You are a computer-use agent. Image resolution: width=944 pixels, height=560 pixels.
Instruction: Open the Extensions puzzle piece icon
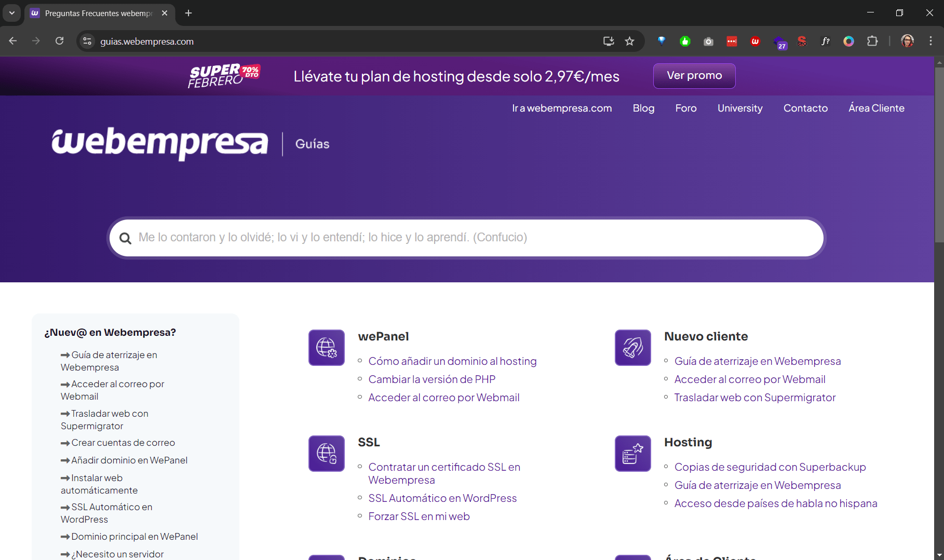(872, 41)
